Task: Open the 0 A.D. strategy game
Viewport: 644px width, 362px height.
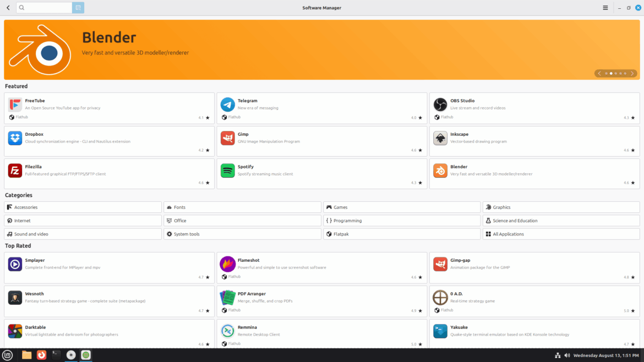Action: 440,298
